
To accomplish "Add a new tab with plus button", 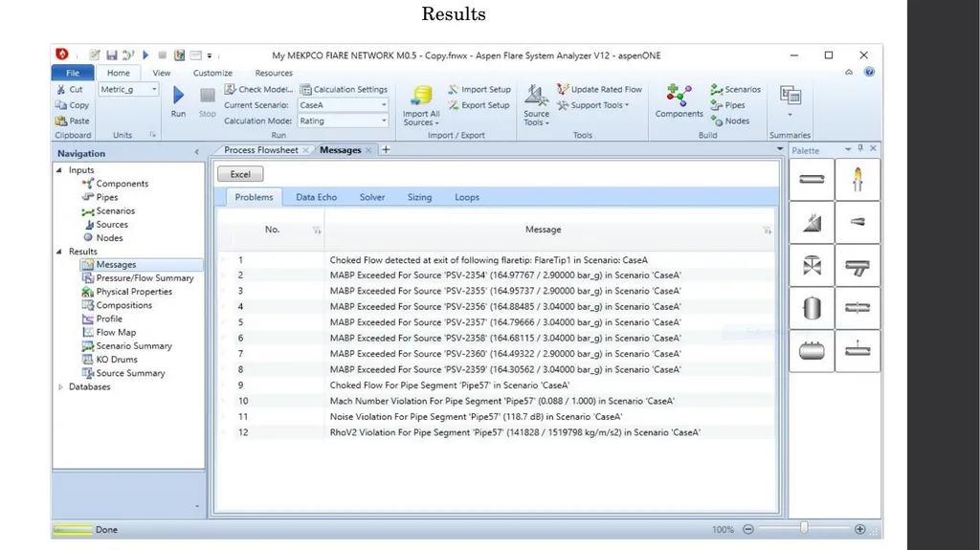I will tap(386, 149).
